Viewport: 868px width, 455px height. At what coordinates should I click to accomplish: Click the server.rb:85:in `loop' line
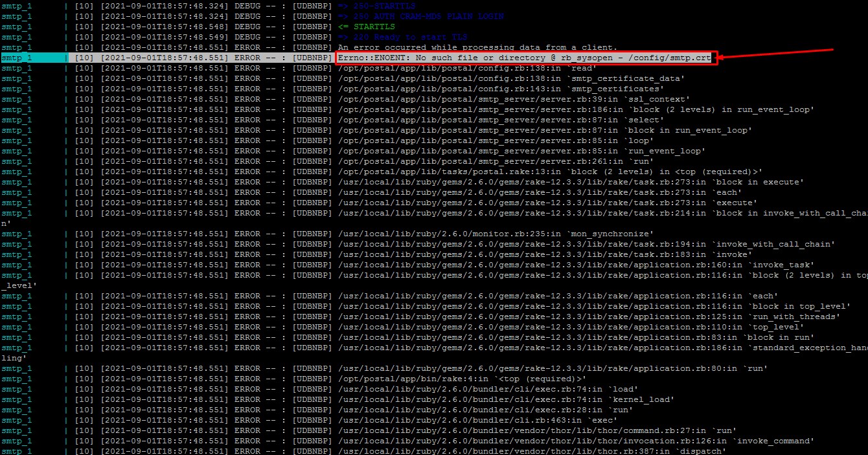496,140
